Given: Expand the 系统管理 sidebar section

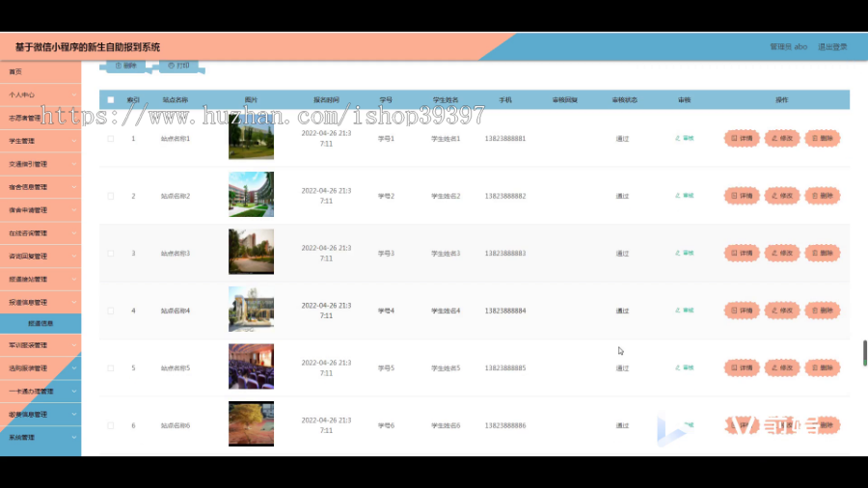Looking at the screenshot, I should point(41,438).
